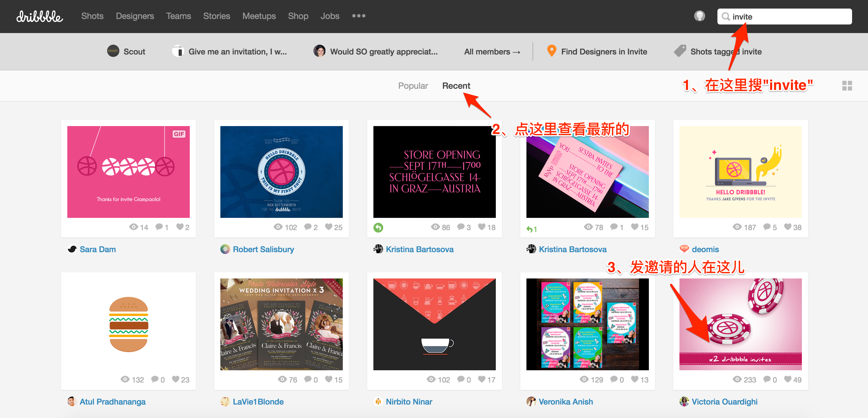This screenshot has height=418, width=868.
Task: Open 'Give me an invitation, I w...' member
Action: (x=238, y=51)
